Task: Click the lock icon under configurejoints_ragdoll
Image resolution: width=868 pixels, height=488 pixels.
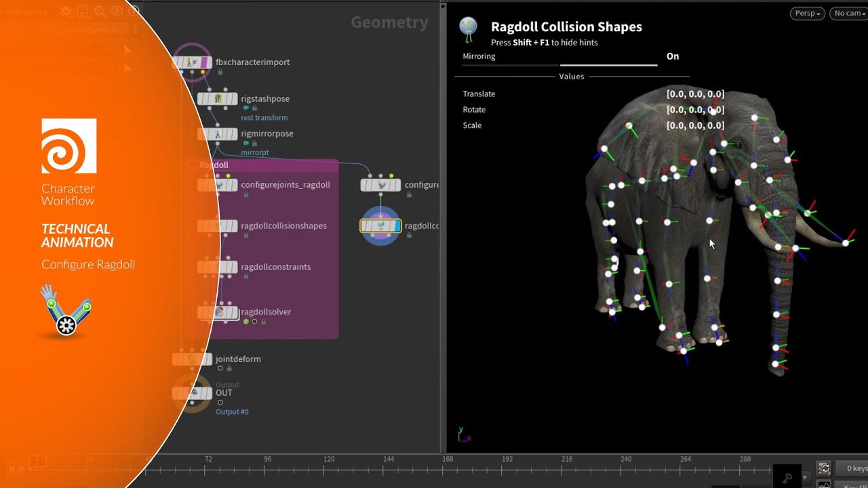Action: coord(245,195)
